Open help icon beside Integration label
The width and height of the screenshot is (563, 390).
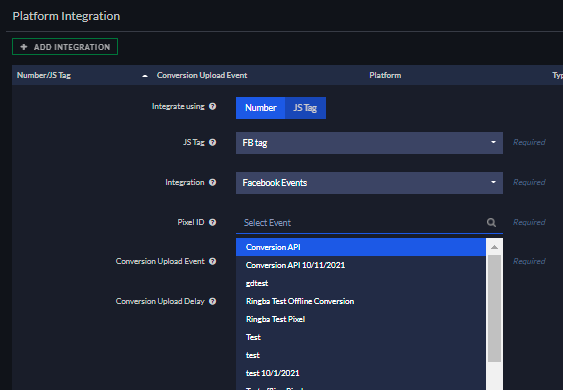click(x=213, y=182)
